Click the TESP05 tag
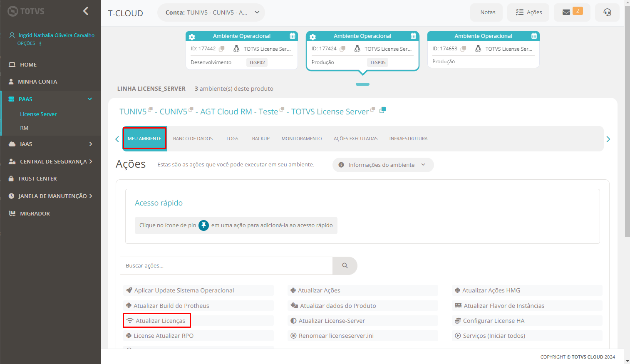 [377, 62]
